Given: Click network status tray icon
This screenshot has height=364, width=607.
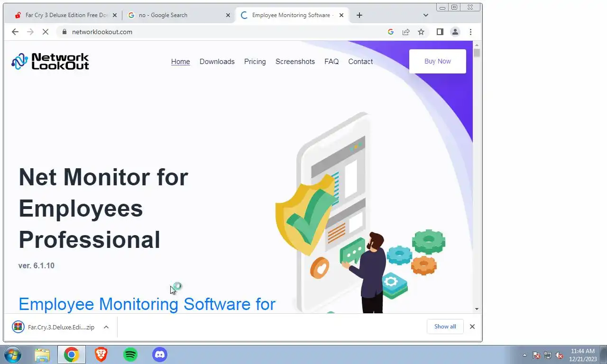Looking at the screenshot, I should [548, 355].
